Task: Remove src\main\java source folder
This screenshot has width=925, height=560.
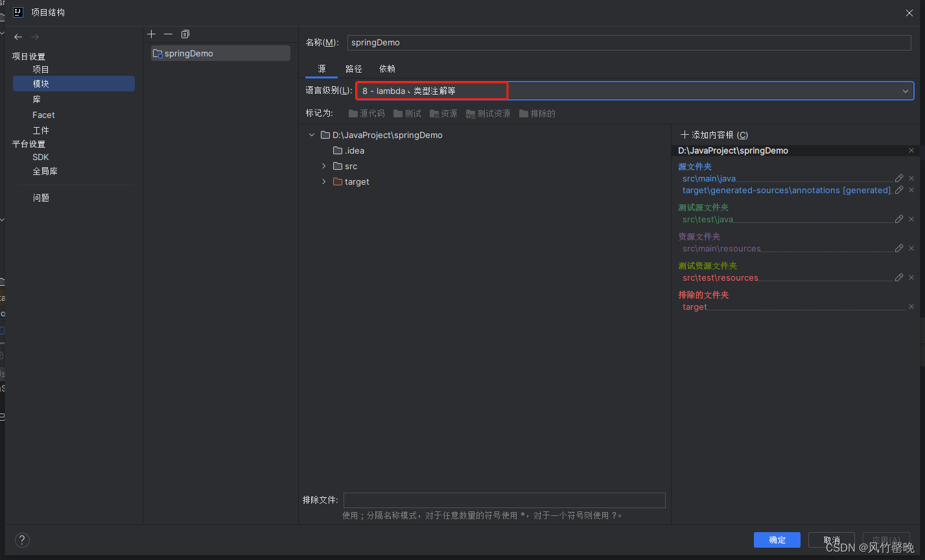Action: [x=911, y=178]
